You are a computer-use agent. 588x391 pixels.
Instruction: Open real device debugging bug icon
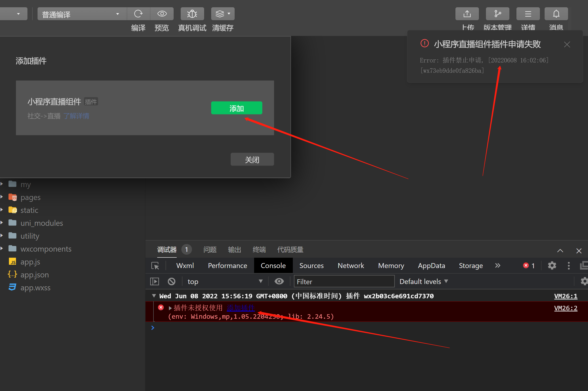pos(192,14)
